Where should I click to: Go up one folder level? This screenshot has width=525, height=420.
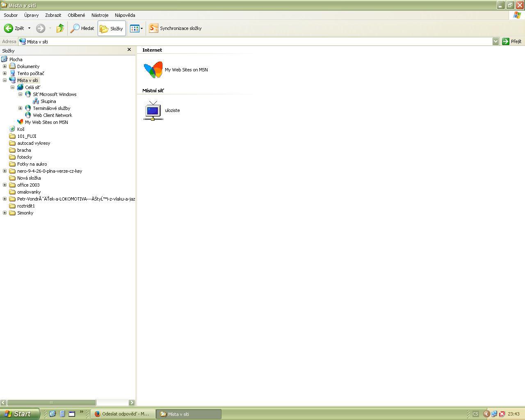click(x=60, y=28)
